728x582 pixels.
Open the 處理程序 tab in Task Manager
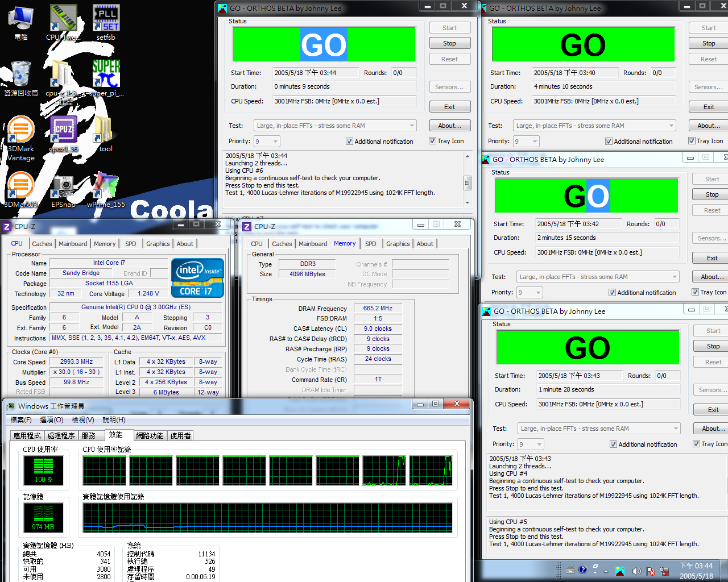coord(61,435)
